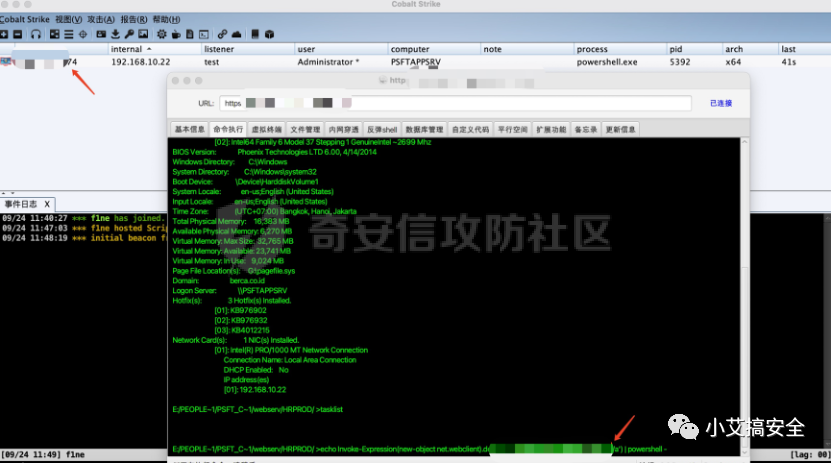Click the tasklist command line

click(257, 409)
